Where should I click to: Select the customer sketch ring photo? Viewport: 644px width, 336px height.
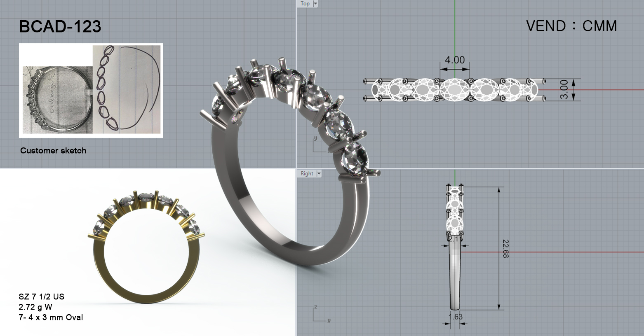(x=57, y=99)
